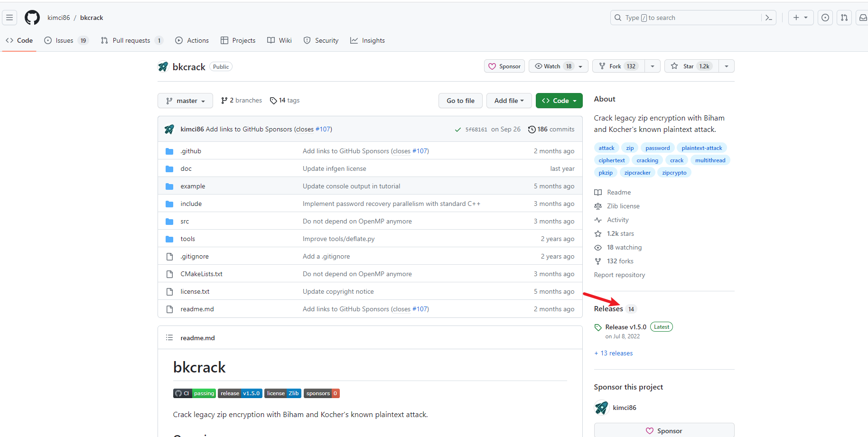Click the sponsors 0 badge
This screenshot has width=868, height=437.
click(322, 393)
